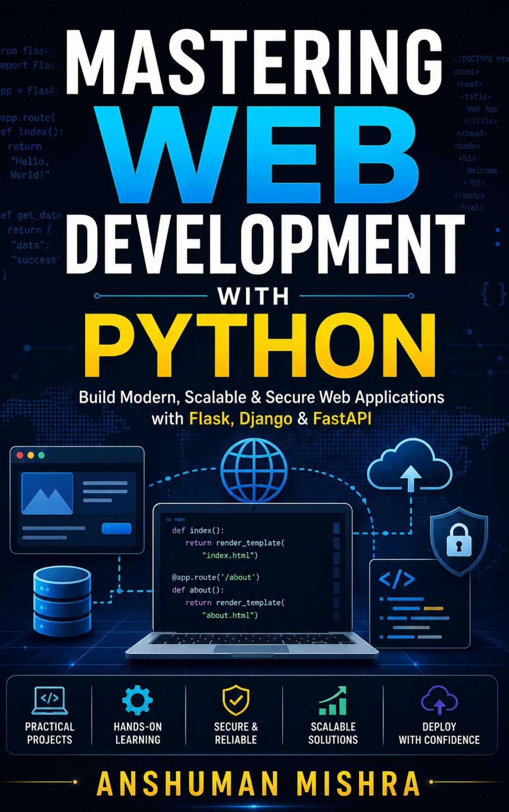The height and width of the screenshot is (812, 509).
Task: Click the author name ANSHUMAN MISHRA
Action: point(258,783)
